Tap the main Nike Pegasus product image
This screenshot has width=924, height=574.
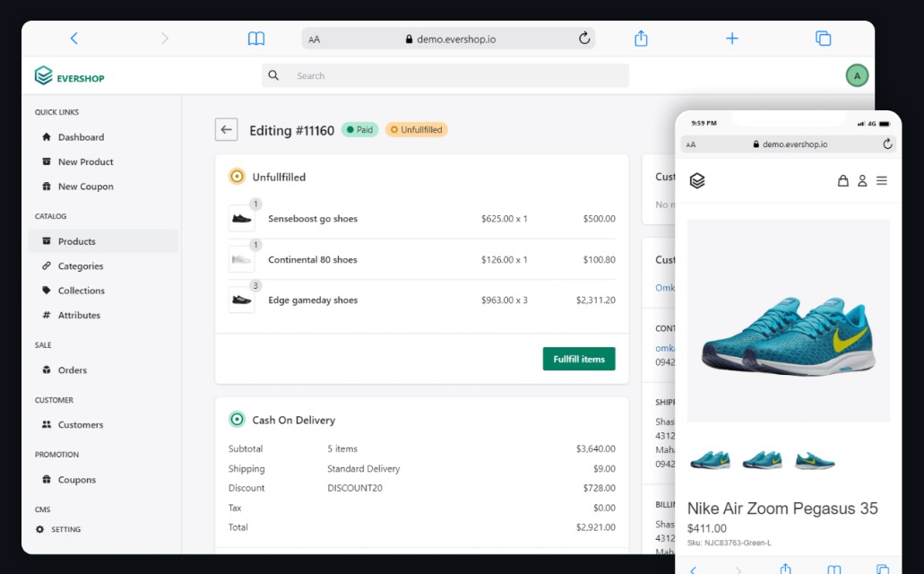pyautogui.click(x=789, y=320)
